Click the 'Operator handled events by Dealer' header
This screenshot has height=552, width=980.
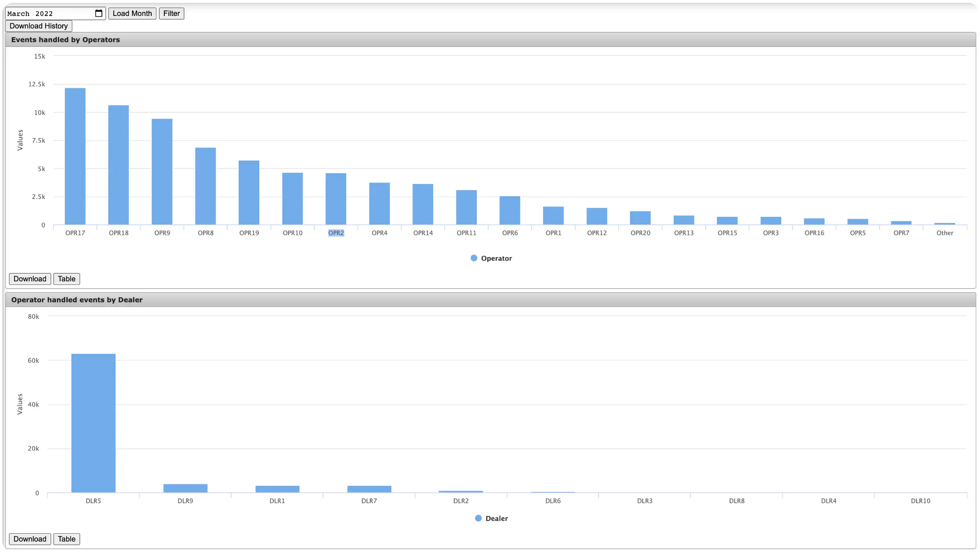pos(490,300)
